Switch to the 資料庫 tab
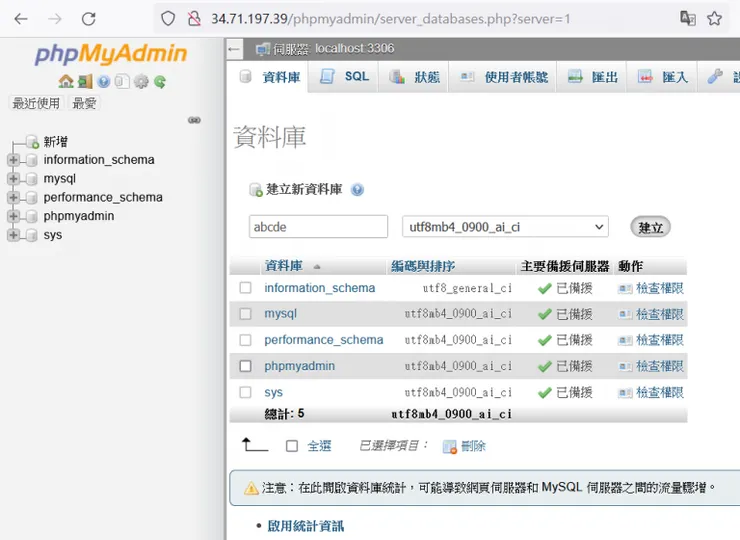This screenshot has width=740, height=540. [270, 77]
